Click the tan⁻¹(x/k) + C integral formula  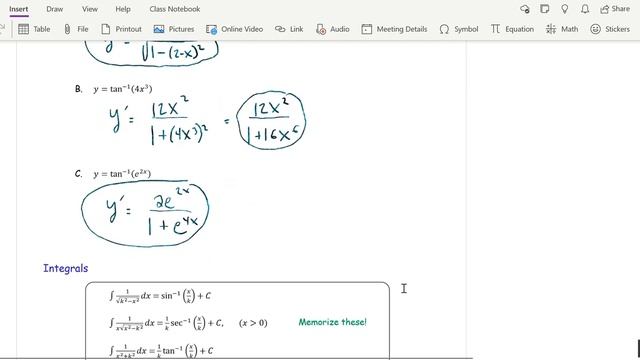click(x=161, y=351)
